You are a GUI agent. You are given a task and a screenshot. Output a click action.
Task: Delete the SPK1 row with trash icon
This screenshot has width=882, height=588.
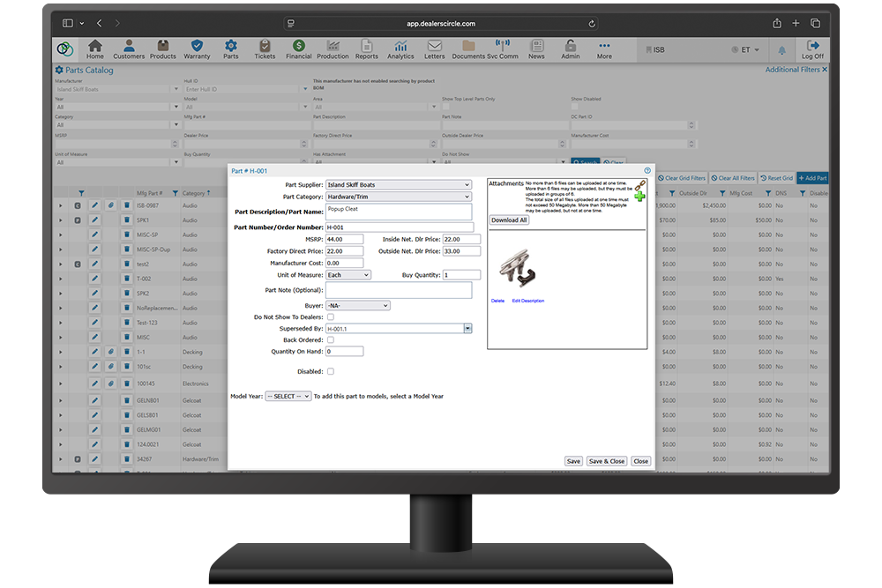point(126,220)
